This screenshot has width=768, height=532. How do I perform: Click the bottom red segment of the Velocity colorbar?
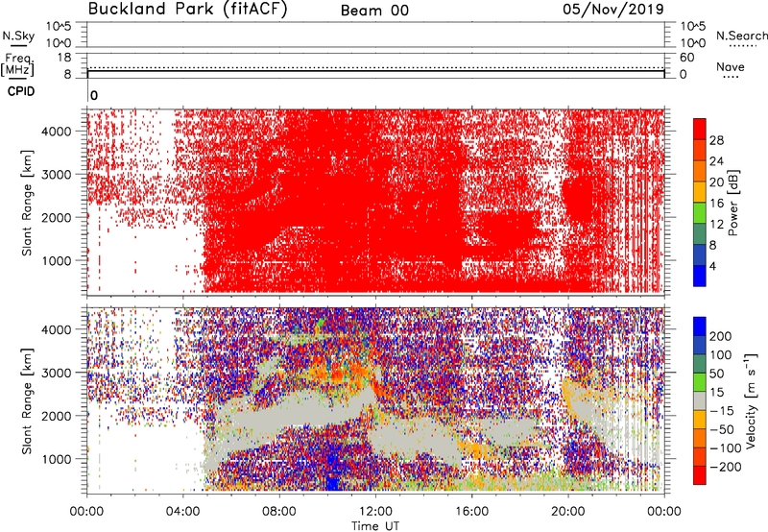pos(700,475)
